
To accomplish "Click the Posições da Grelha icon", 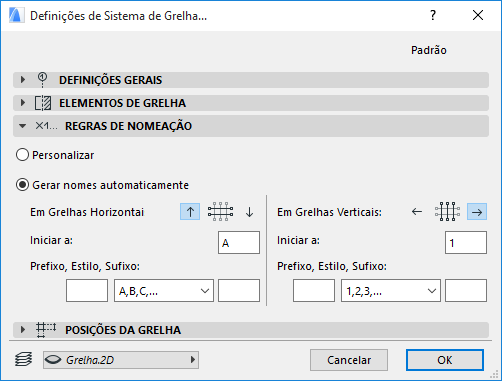I will [46, 330].
